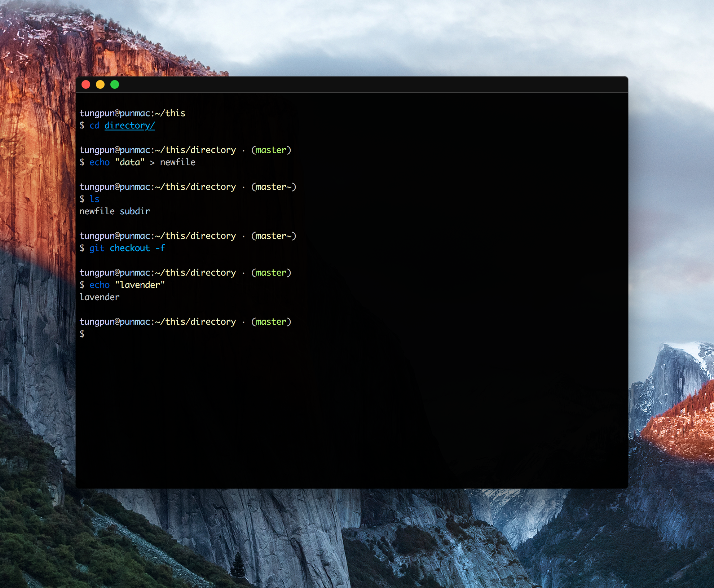The image size is (714, 588).
Task: Click the first (master~) modified branch indicator
Action: pos(273,187)
